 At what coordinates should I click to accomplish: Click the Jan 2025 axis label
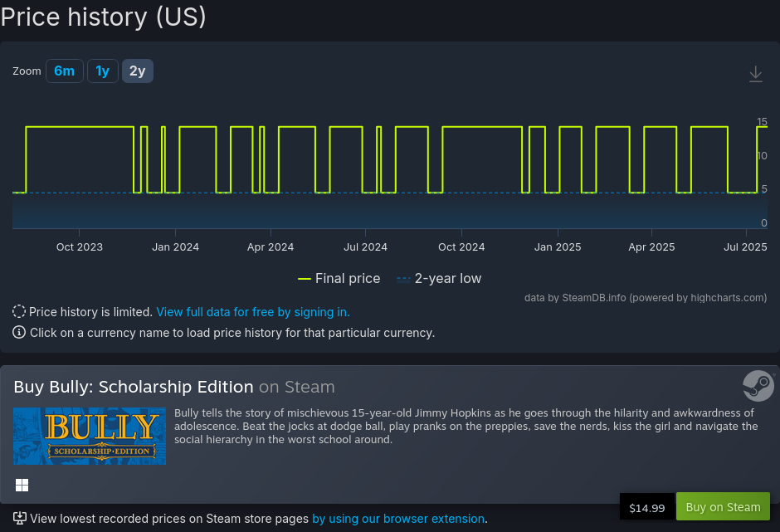pos(558,246)
